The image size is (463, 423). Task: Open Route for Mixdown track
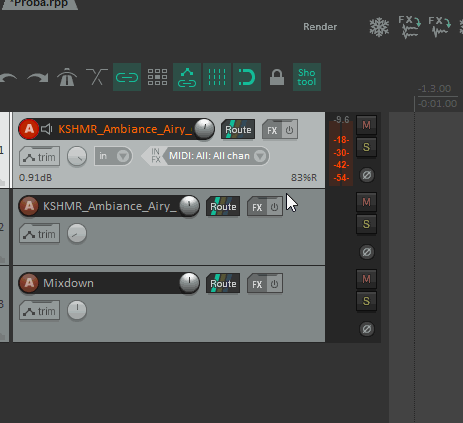pyautogui.click(x=223, y=283)
